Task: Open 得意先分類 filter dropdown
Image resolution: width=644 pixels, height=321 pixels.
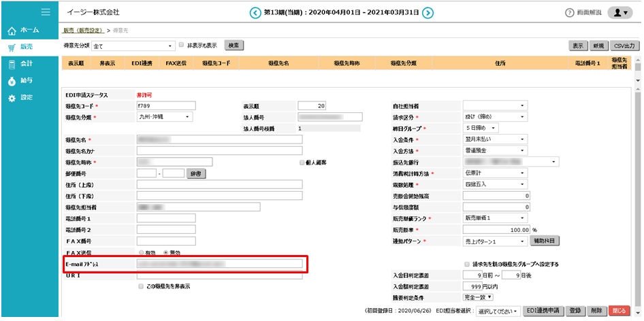Action: click(x=133, y=46)
